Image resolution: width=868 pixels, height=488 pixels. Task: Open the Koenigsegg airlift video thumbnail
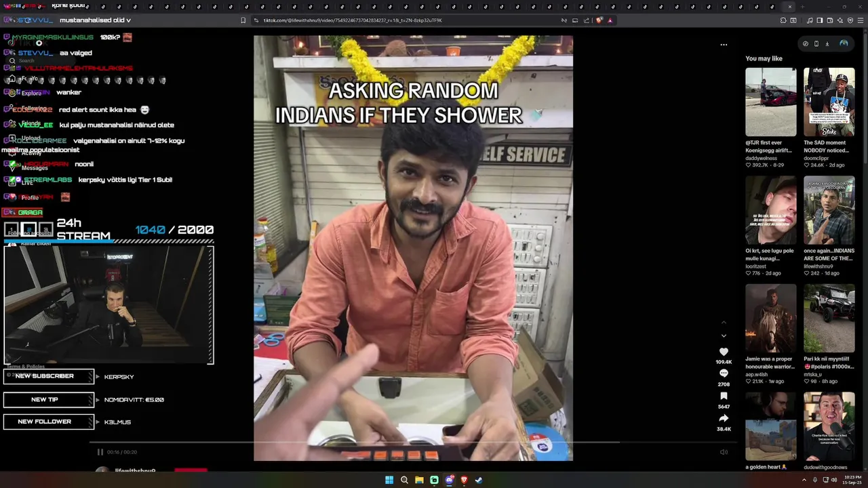pyautogui.click(x=771, y=102)
